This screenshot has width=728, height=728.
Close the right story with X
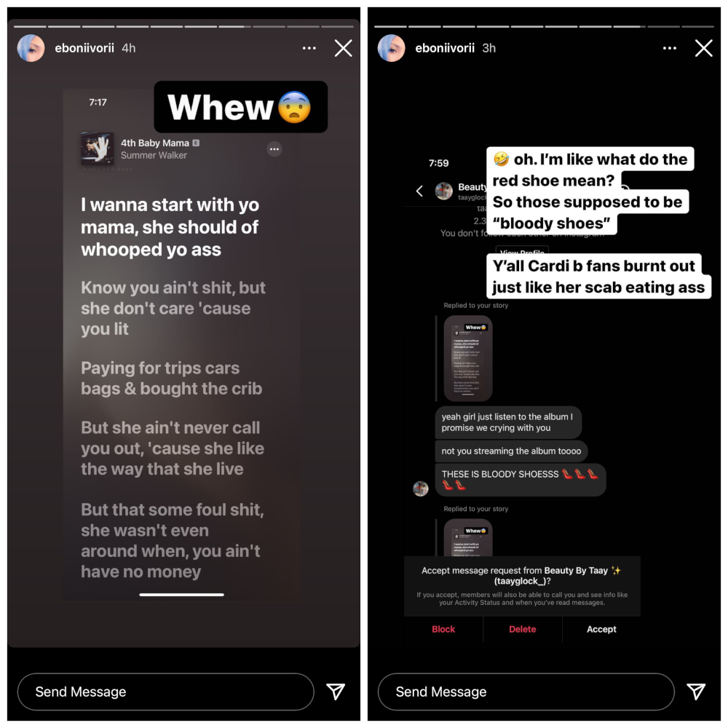coord(703,48)
